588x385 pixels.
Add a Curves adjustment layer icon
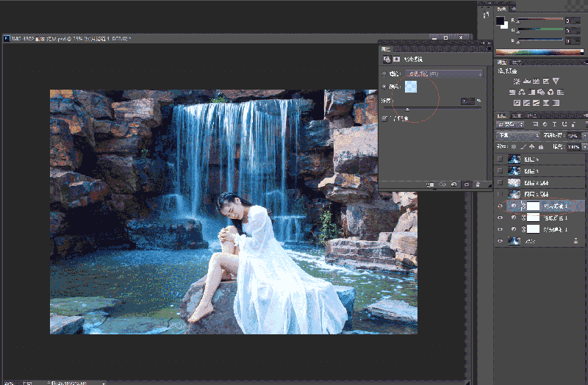point(537,81)
